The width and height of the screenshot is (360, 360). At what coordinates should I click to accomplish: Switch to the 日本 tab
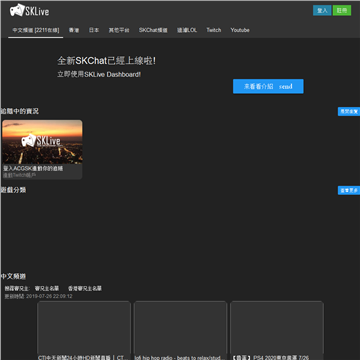point(94,30)
